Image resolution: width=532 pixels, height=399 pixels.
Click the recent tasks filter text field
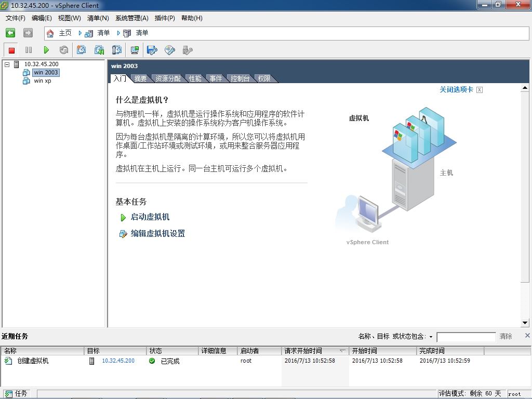tap(466, 337)
